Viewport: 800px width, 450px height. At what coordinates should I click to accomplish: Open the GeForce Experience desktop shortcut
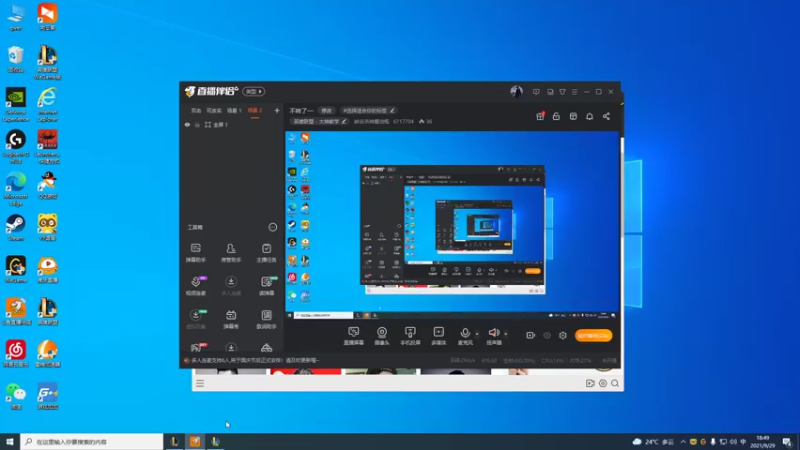[x=16, y=105]
